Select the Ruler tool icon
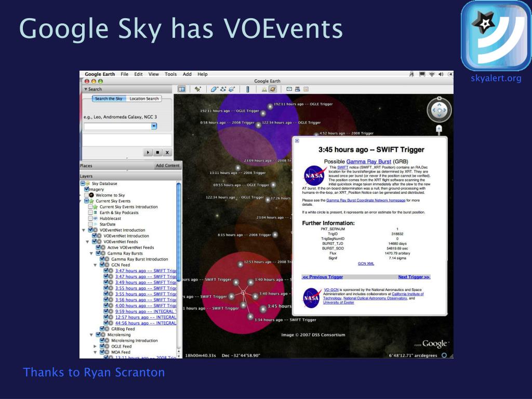Screen dimensions: 532x399 coord(248,89)
